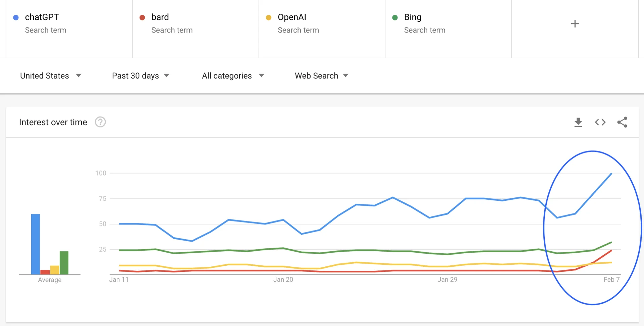Download the Interest over time data
Image resolution: width=644 pixels, height=326 pixels.
pyautogui.click(x=578, y=122)
